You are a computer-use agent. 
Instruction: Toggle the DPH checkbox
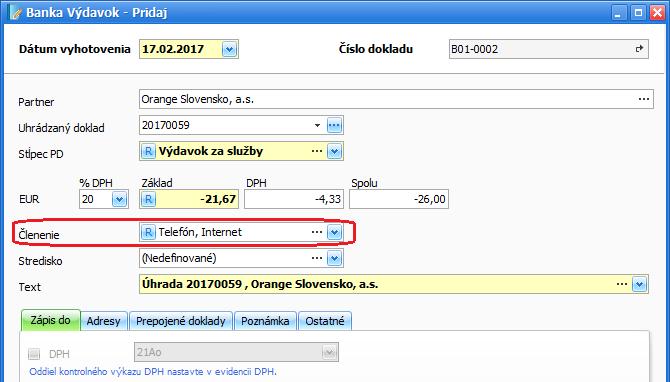pos(34,354)
